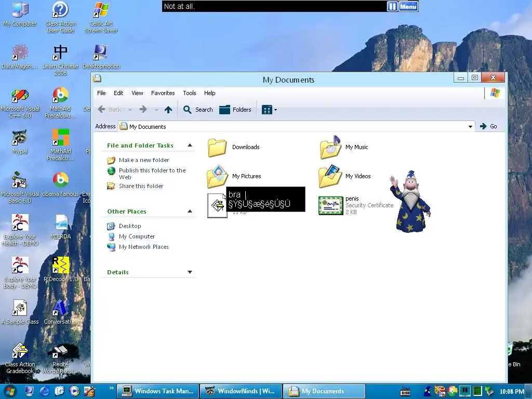This screenshot has width=532, height=399.
Task: Expand the Address bar dropdown
Action: click(470, 127)
